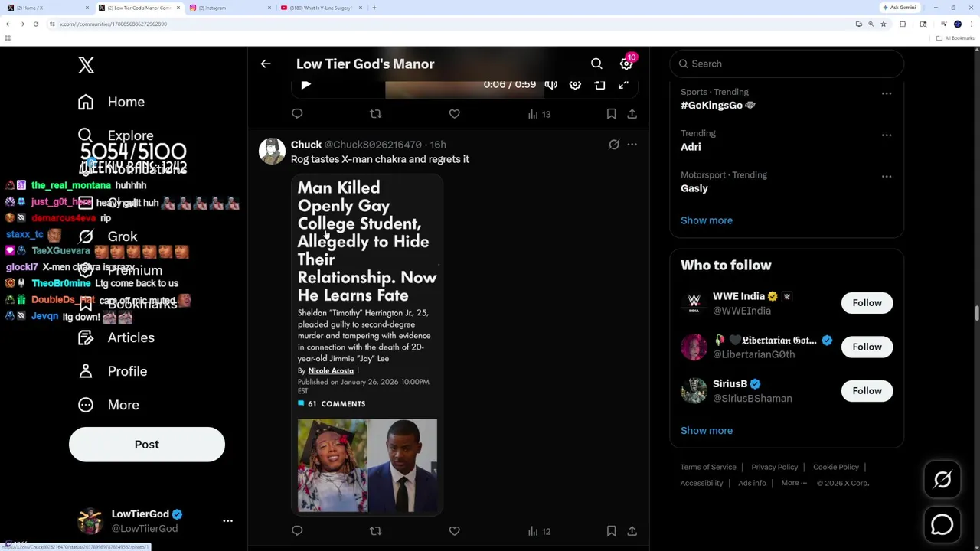Open the Adri trending topic
980x551 pixels.
pos(691,147)
